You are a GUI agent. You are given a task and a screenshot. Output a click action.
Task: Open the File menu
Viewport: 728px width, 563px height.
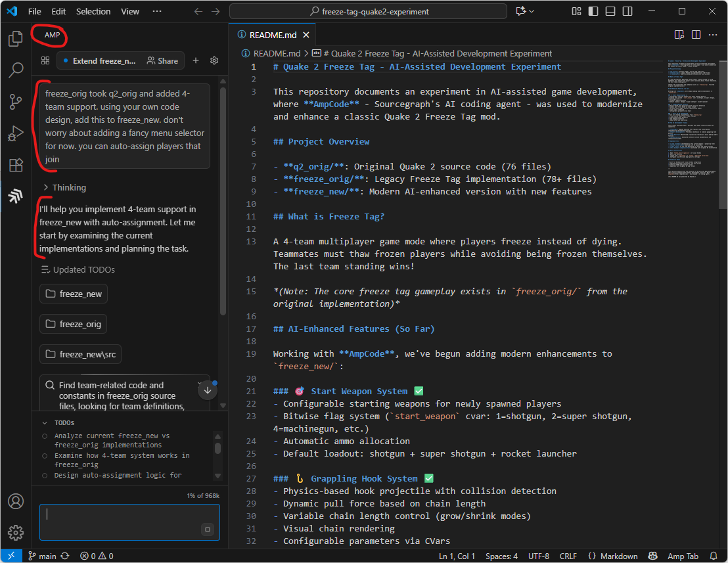click(x=34, y=11)
